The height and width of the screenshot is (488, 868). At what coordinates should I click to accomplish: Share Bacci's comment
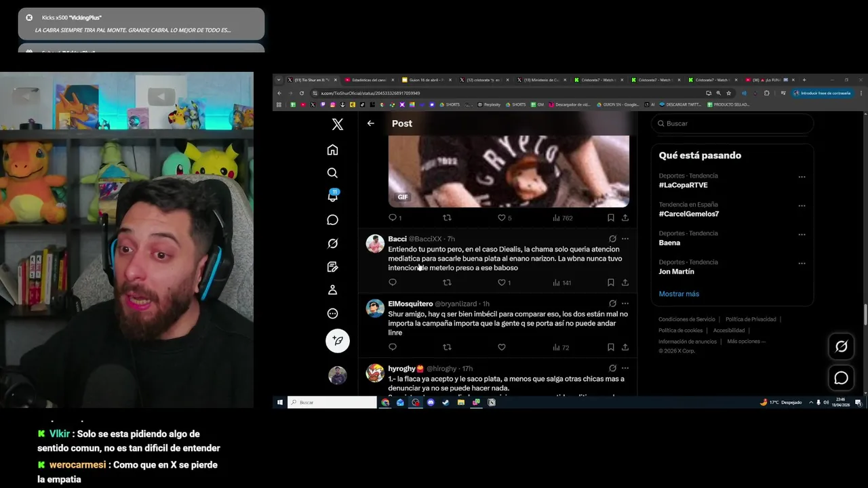(625, 283)
